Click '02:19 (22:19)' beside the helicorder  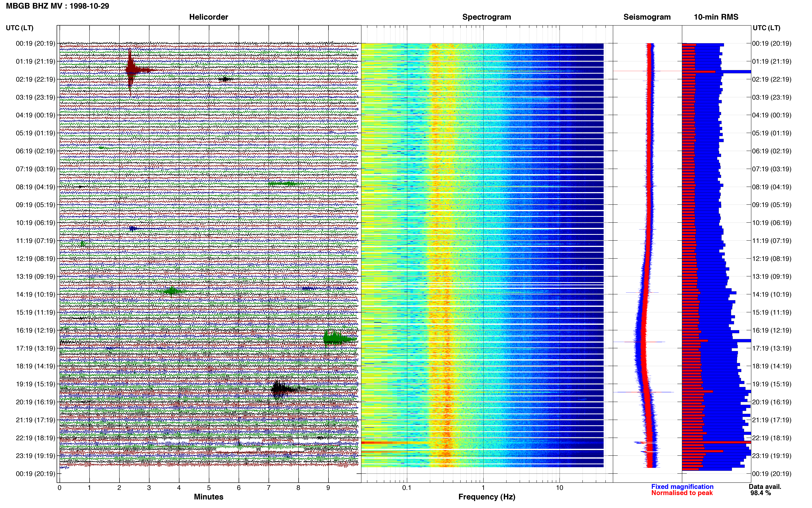tap(35, 79)
